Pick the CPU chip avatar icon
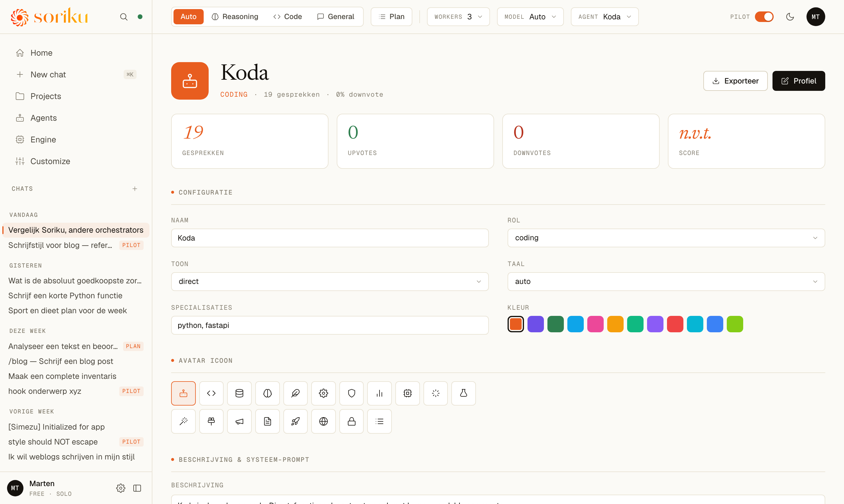This screenshot has width=844, height=504. pos(408,393)
